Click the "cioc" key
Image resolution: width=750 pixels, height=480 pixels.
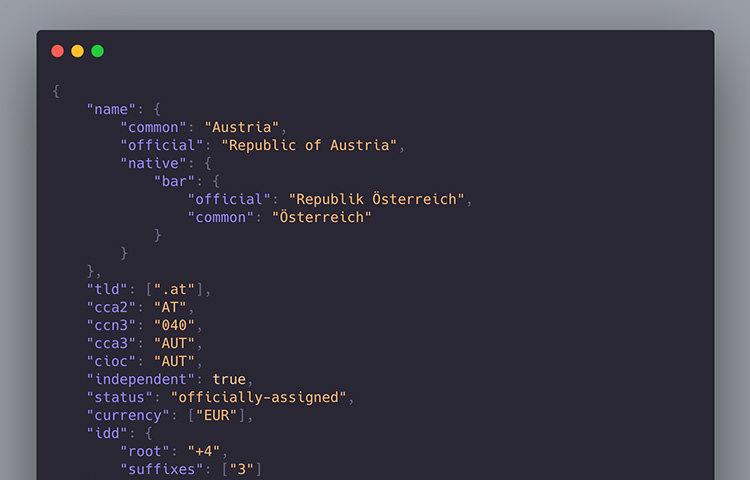tap(111, 361)
